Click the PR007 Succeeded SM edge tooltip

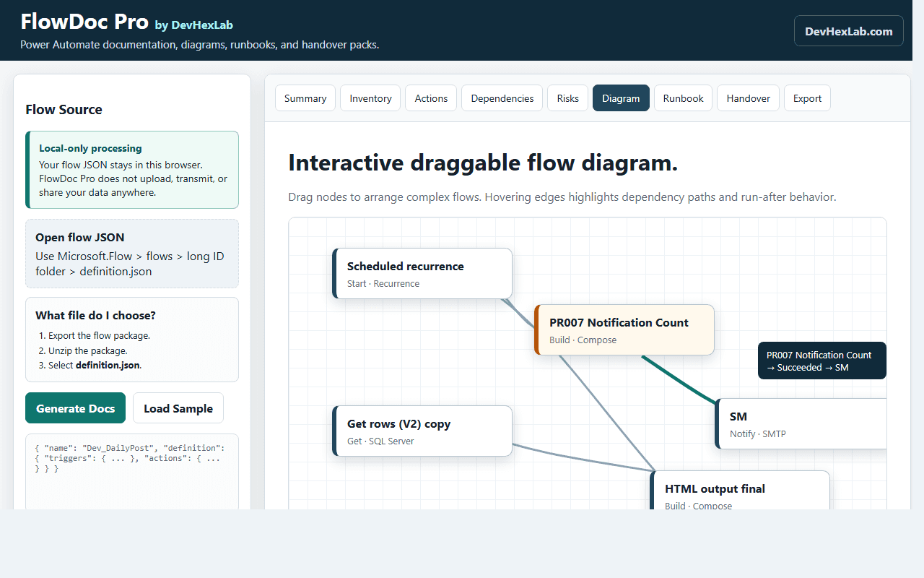click(x=822, y=361)
